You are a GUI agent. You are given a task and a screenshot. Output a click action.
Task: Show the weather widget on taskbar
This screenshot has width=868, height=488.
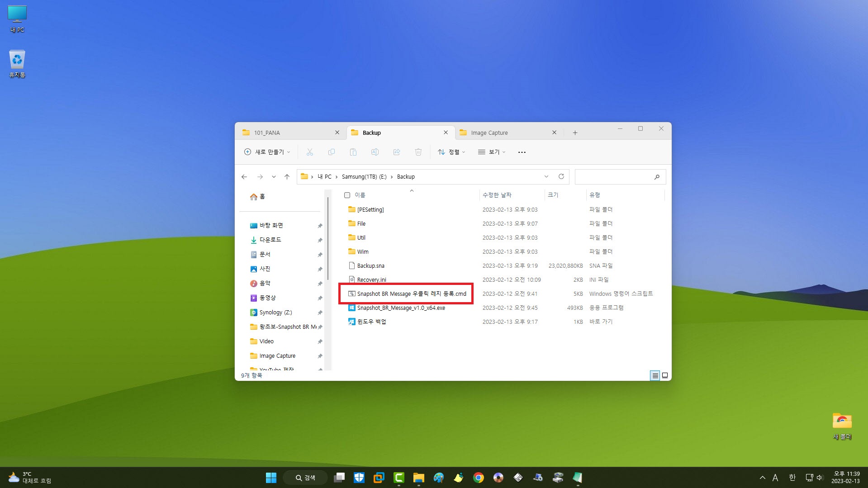coord(30,478)
